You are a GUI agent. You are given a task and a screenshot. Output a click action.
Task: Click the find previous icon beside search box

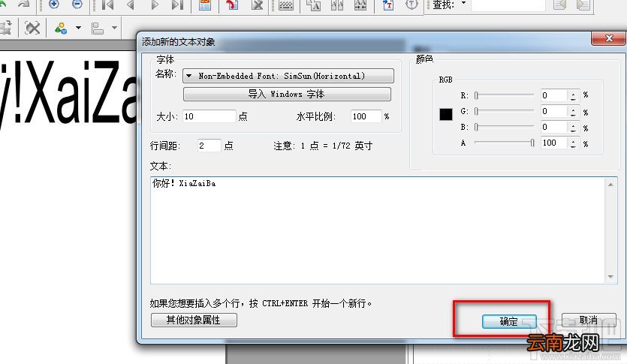tap(560, 5)
